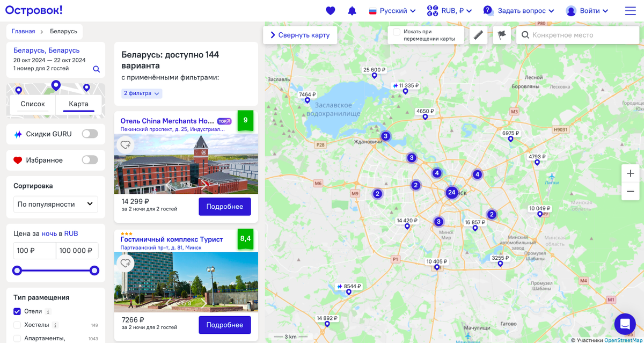Click the 25 600 ₽ map marker
Screen dimensions: 644x343
click(375, 72)
